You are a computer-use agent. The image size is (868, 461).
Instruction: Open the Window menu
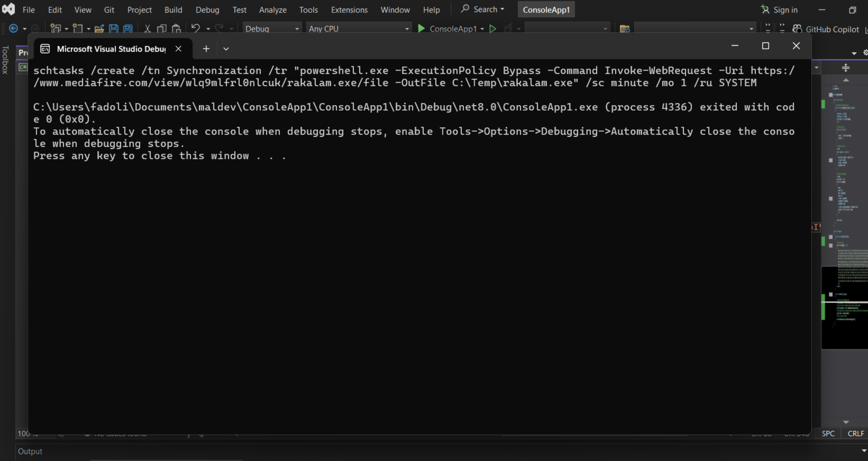pyautogui.click(x=395, y=10)
